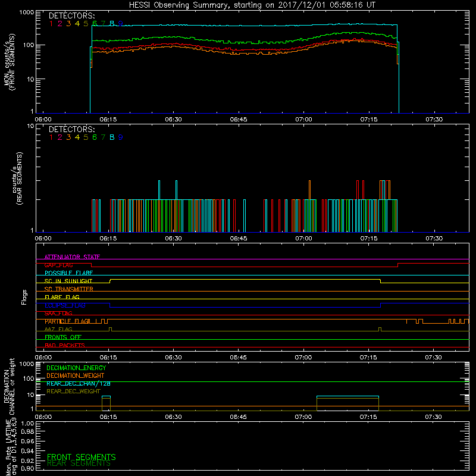This screenshot has height=476, width=476.
Task: Select red detector 1 in rear segments legend
Action: (51, 137)
